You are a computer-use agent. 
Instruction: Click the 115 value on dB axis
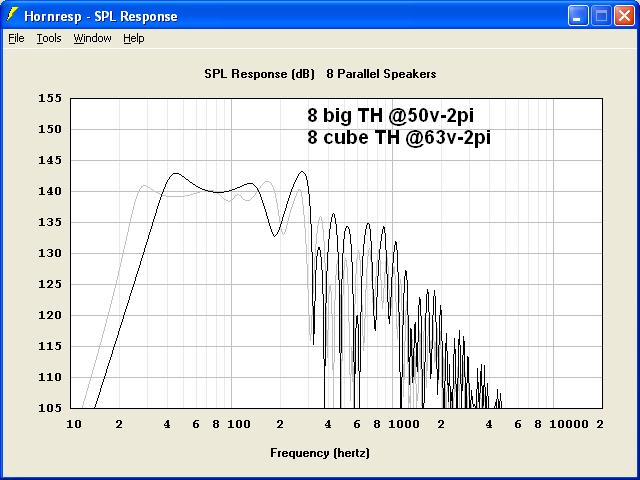(x=50, y=347)
